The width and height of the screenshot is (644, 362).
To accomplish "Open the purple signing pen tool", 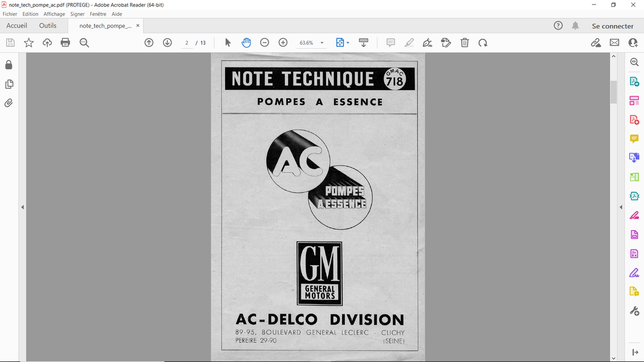I will (x=634, y=273).
